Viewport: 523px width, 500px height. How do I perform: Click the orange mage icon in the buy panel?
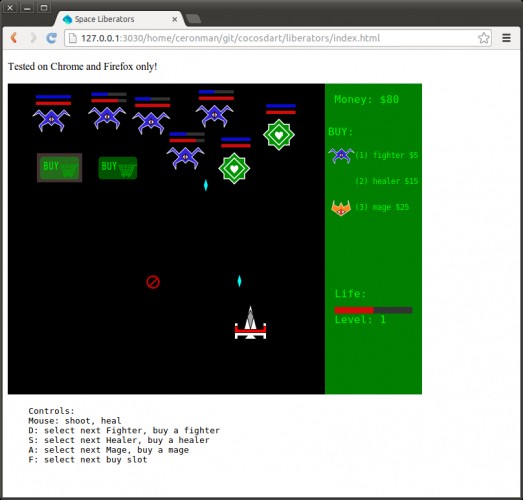tap(341, 207)
